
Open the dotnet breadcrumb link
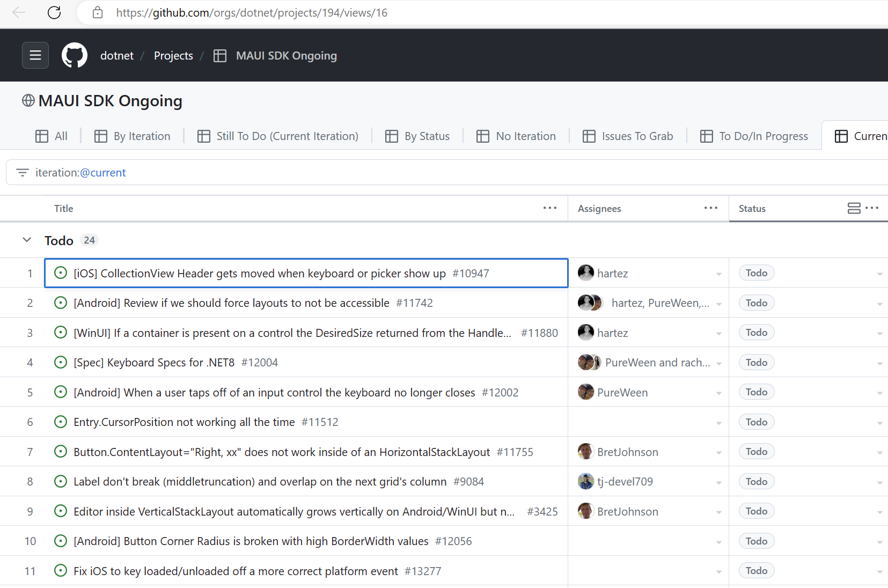point(116,55)
